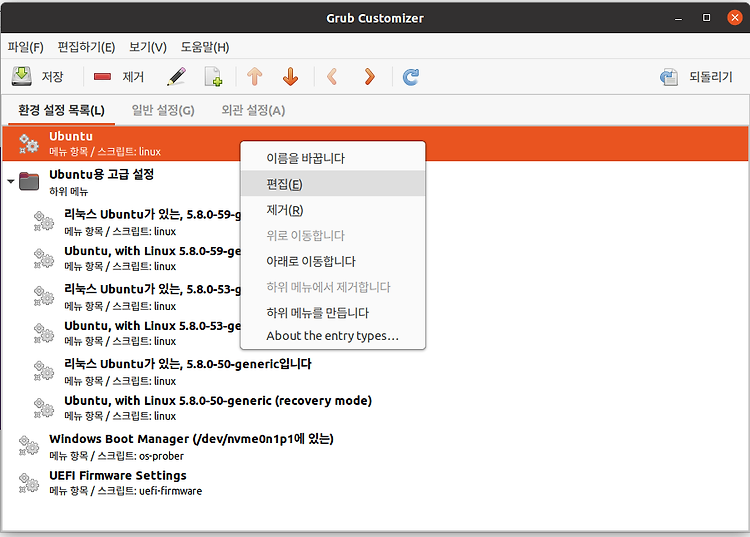Choose 아래로 이동합니다 in context menu
Viewport: 750px width, 537px height.
(333, 261)
